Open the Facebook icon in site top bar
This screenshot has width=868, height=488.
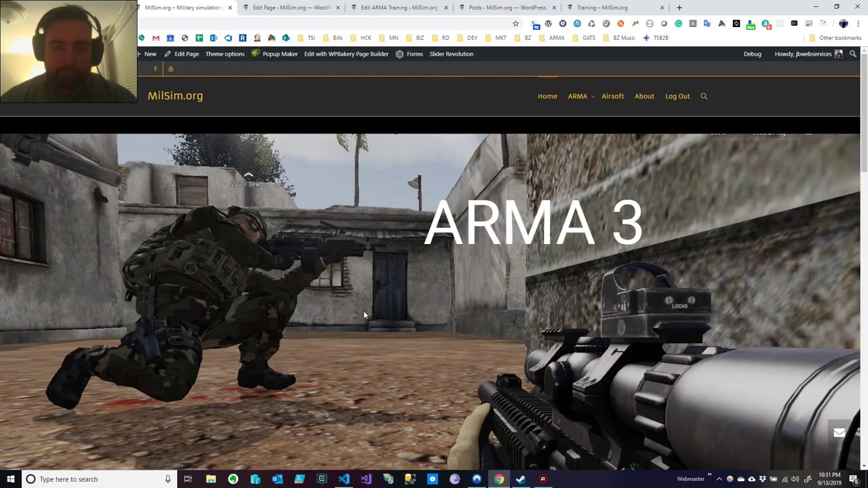(155, 68)
